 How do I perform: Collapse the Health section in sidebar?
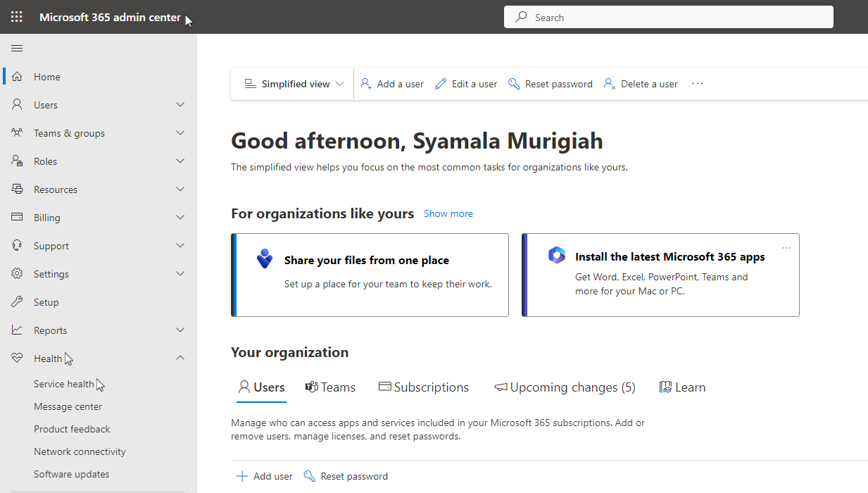click(x=180, y=358)
